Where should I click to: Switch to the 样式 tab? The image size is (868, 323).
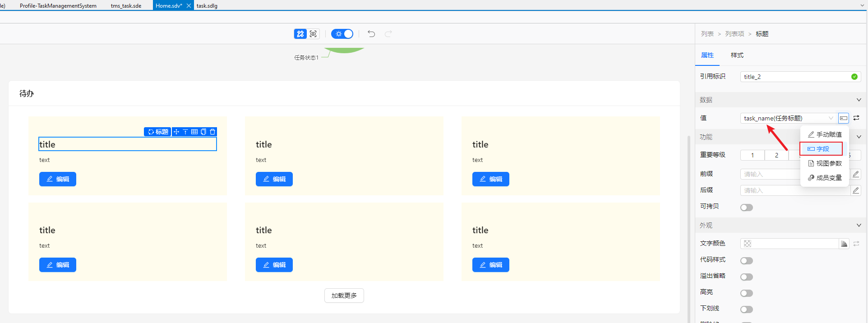[x=737, y=55]
